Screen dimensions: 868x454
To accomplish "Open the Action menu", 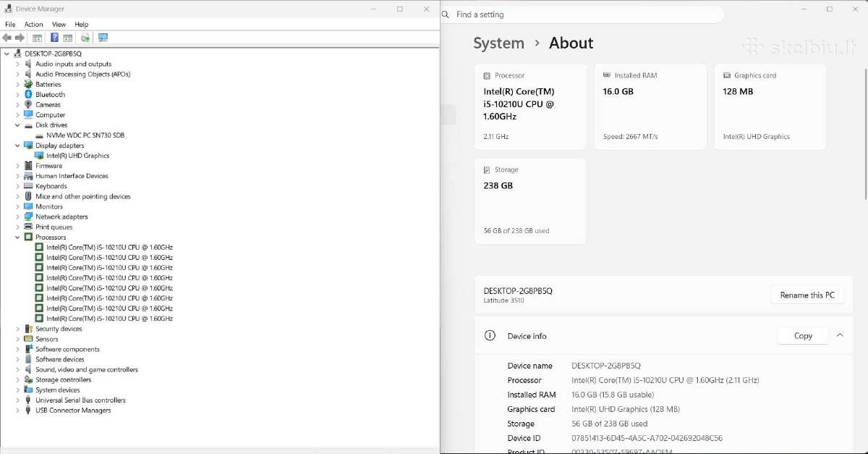I will [x=34, y=25].
